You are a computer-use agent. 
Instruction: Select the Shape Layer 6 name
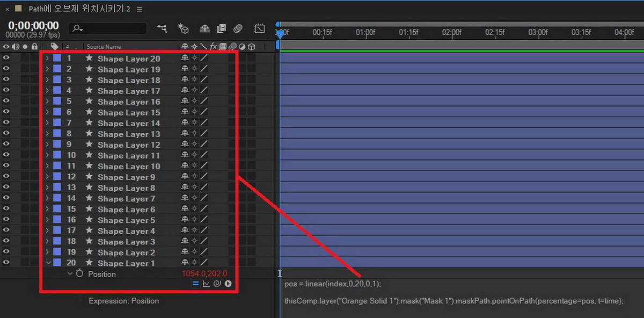point(126,209)
